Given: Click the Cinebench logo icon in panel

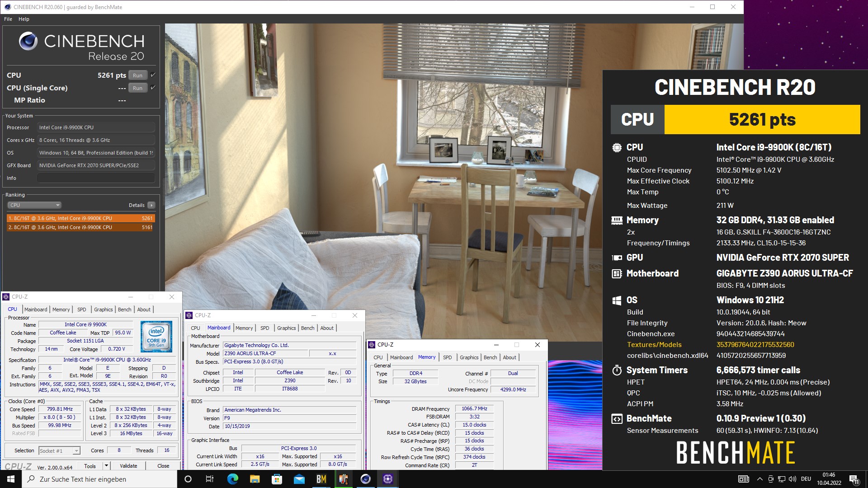Looking at the screenshot, I should [x=28, y=41].
